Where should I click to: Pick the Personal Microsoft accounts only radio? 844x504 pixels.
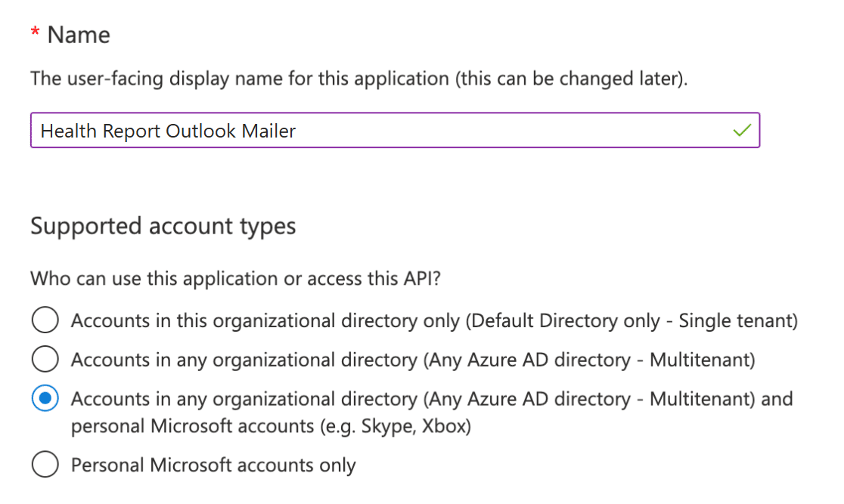point(45,465)
